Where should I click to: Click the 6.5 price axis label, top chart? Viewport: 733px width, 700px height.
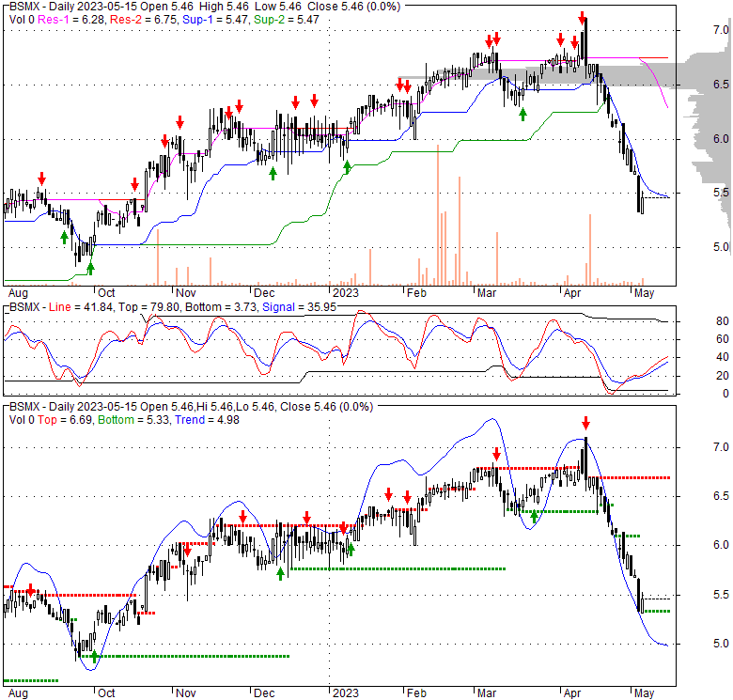(721, 85)
